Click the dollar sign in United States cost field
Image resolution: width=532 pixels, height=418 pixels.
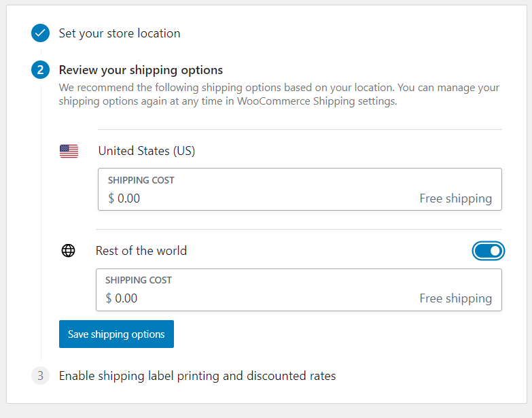[x=111, y=198]
